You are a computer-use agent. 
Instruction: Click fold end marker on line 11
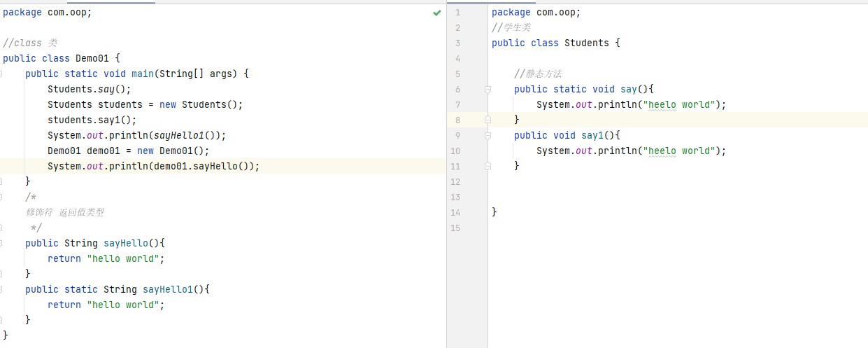(x=488, y=167)
